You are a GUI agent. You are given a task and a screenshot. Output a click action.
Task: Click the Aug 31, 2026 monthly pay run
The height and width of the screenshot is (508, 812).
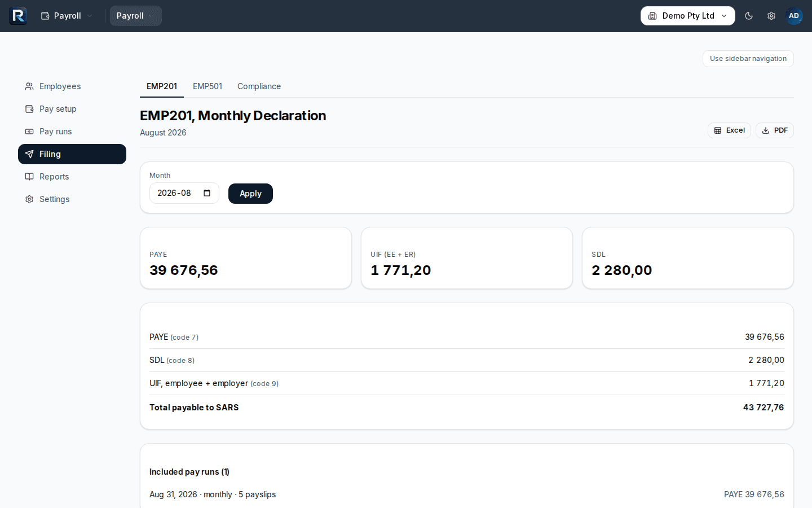[x=467, y=494]
